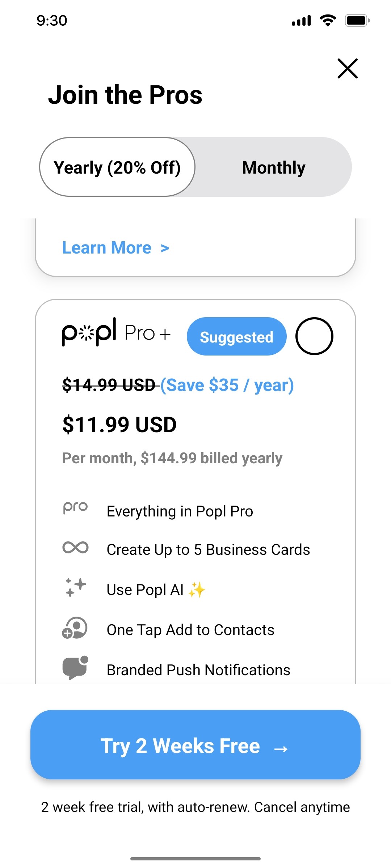Image resolution: width=391 pixels, height=868 pixels.
Task: Click the Popl Pro+ logo
Action: click(116, 333)
